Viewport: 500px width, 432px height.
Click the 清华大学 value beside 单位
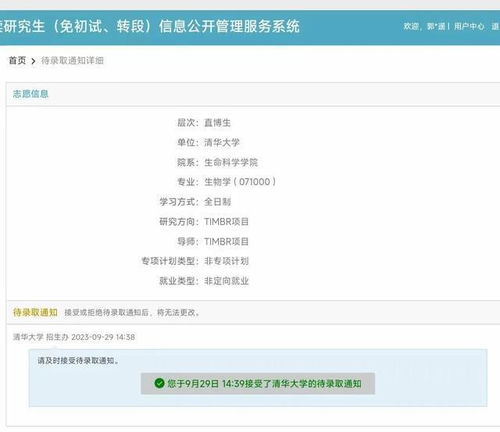pyautogui.click(x=222, y=143)
